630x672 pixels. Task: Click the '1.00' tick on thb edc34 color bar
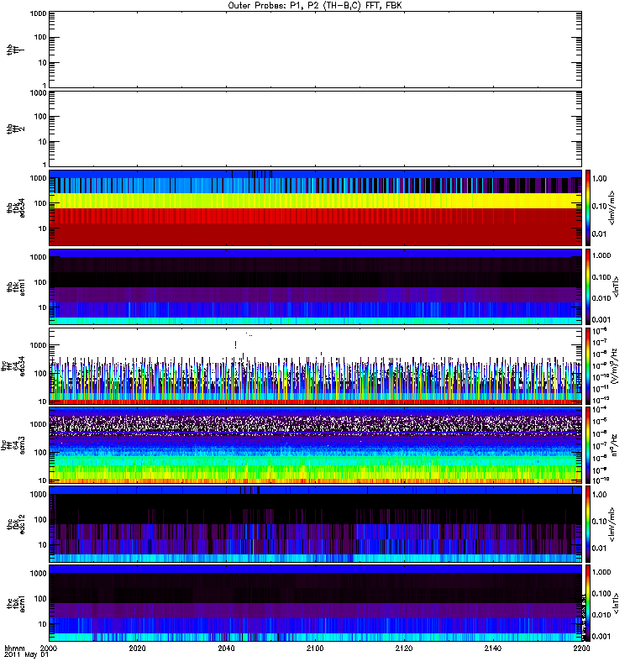pyautogui.click(x=599, y=178)
